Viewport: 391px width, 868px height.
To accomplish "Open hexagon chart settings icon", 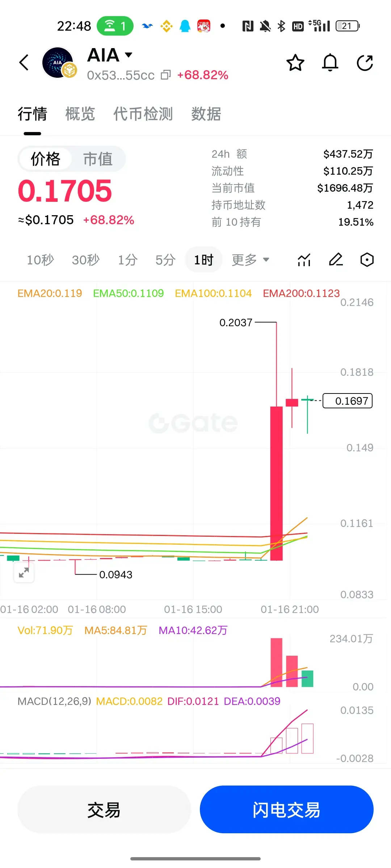I will pyautogui.click(x=367, y=260).
